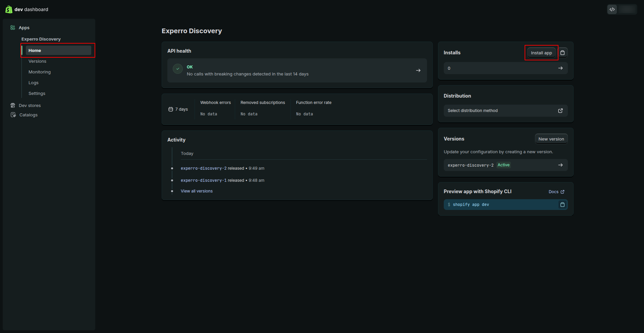644x333 pixels.
Task: Open the Home tab in sidebar
Action: click(x=58, y=50)
